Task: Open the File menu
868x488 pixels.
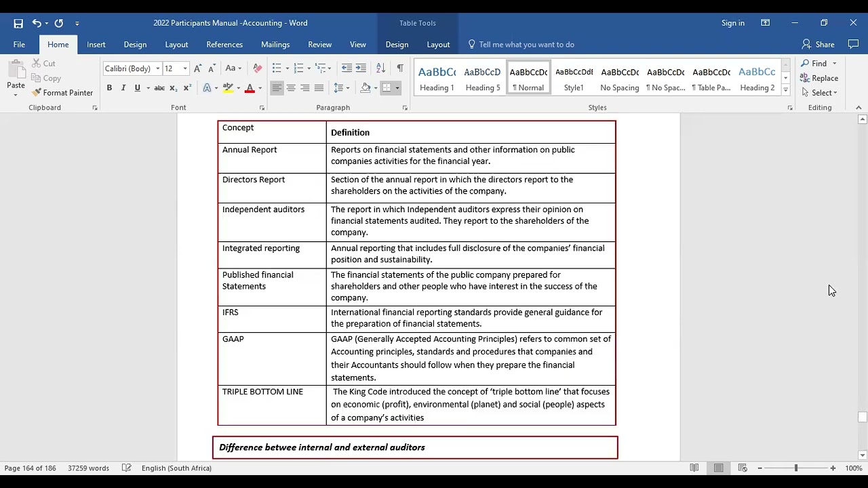Action: pyautogui.click(x=19, y=45)
